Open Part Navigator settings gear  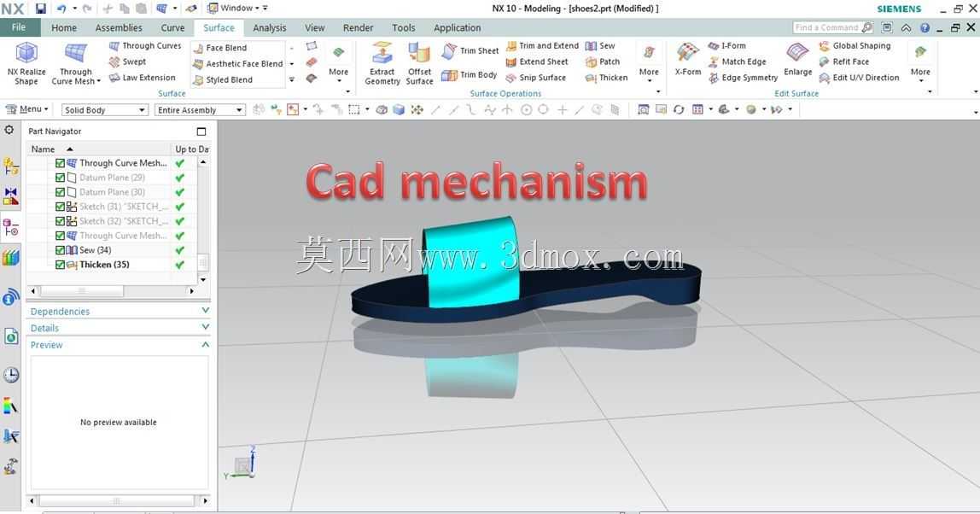tap(9, 130)
